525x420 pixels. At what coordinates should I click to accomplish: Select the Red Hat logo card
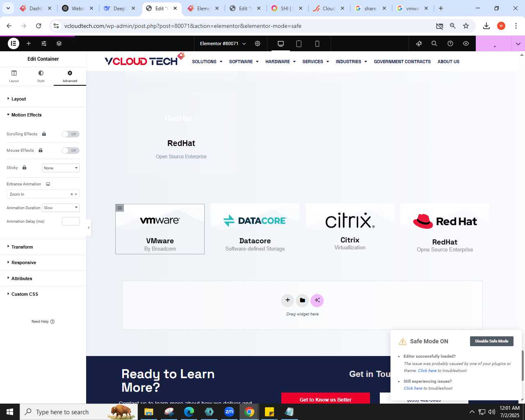pyautogui.click(x=445, y=229)
